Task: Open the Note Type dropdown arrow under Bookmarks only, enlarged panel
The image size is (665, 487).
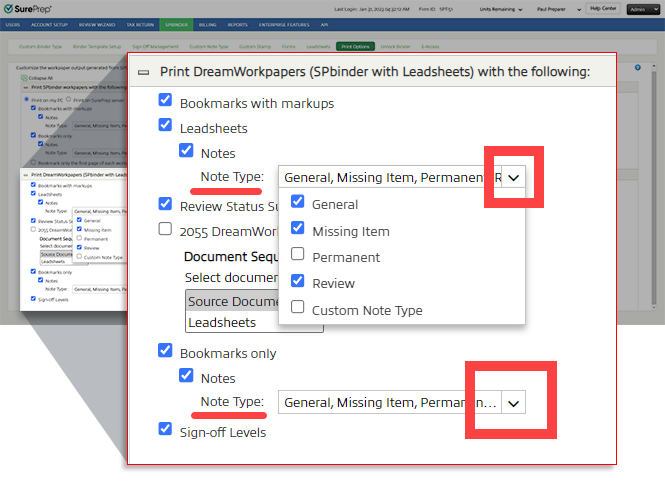Action: click(513, 403)
